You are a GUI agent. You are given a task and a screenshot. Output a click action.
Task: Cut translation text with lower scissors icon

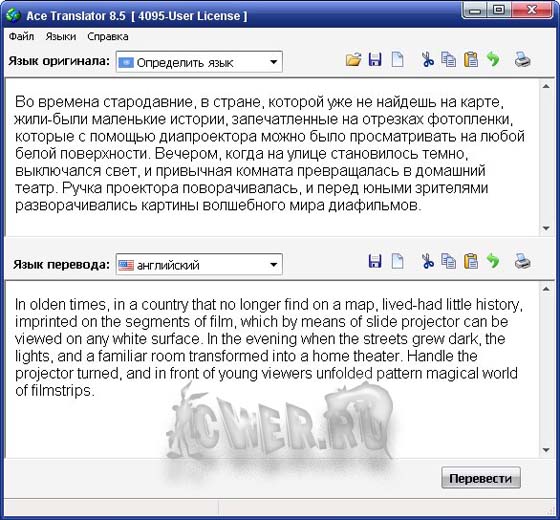(x=428, y=261)
